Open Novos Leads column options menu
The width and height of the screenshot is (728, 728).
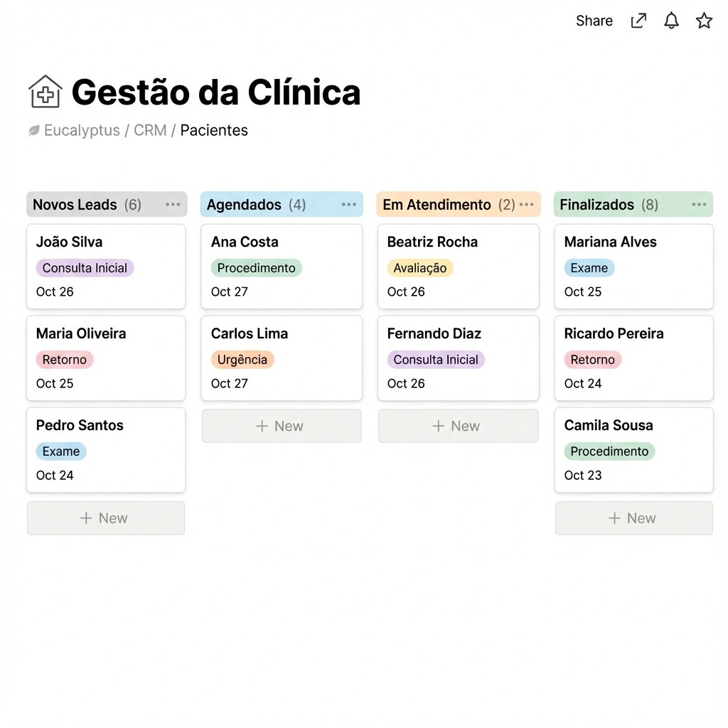(173, 205)
